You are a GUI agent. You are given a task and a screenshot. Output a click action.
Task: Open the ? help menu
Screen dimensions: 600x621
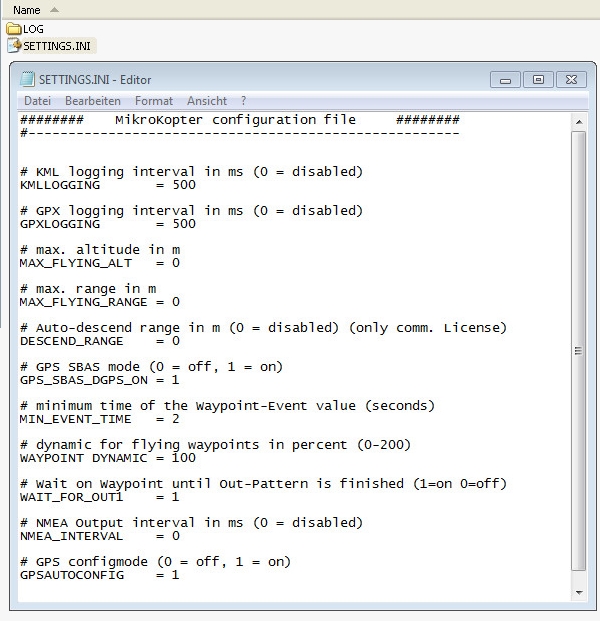click(x=243, y=101)
